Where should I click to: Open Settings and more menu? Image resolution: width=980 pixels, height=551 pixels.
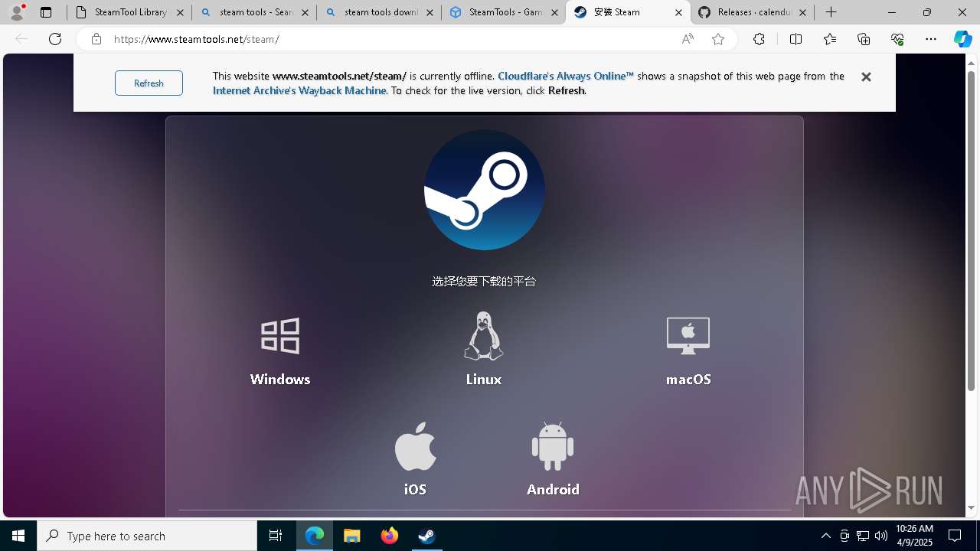(931, 39)
